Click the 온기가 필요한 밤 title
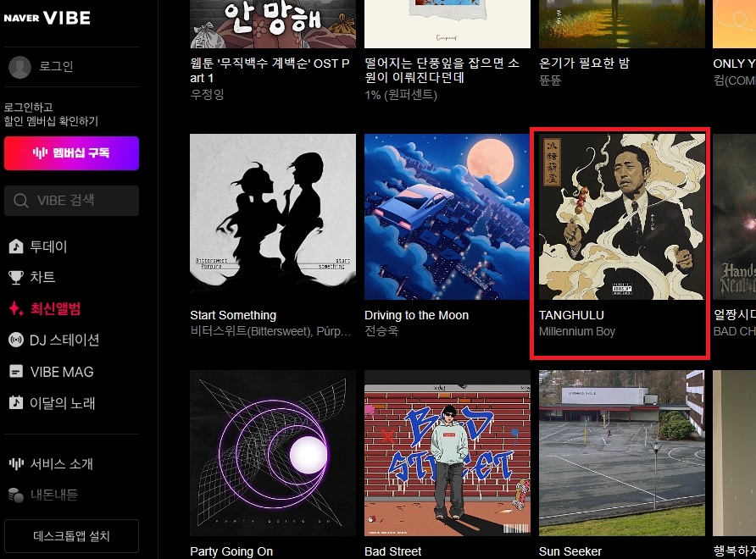This screenshot has height=559, width=756. (584, 64)
